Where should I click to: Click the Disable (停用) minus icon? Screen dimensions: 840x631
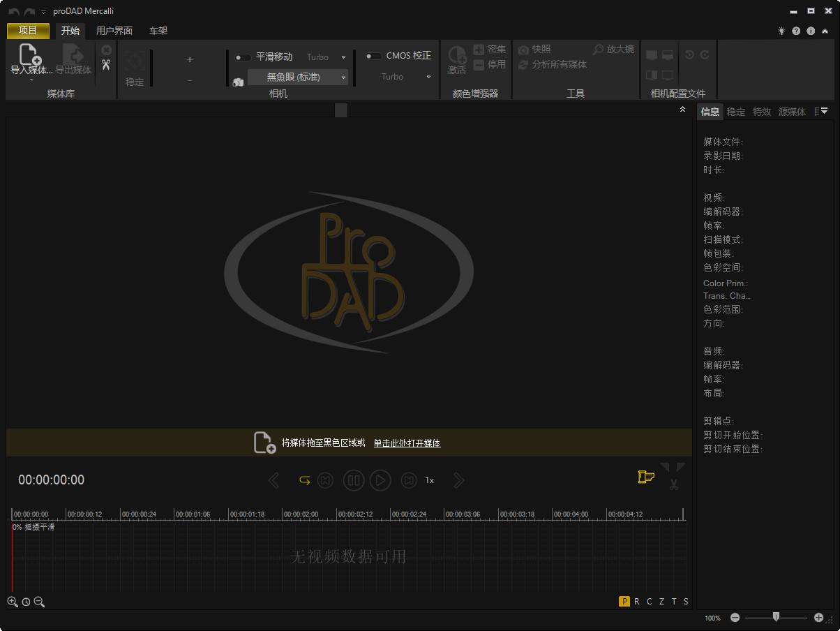point(479,65)
